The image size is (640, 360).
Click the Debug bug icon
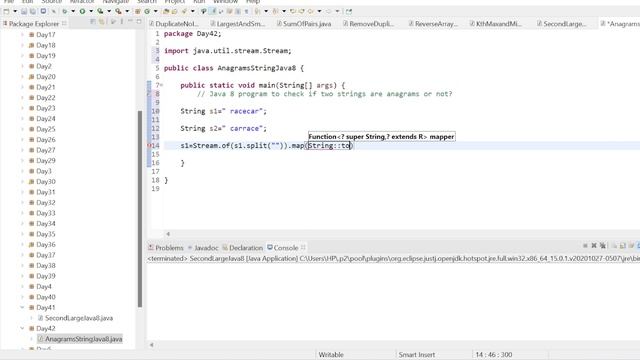click(x=65, y=11)
